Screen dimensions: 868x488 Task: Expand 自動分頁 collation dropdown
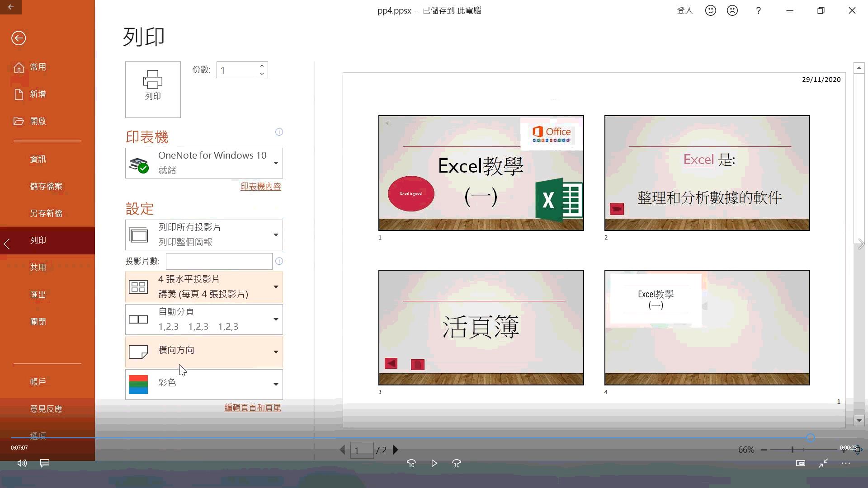204,319
